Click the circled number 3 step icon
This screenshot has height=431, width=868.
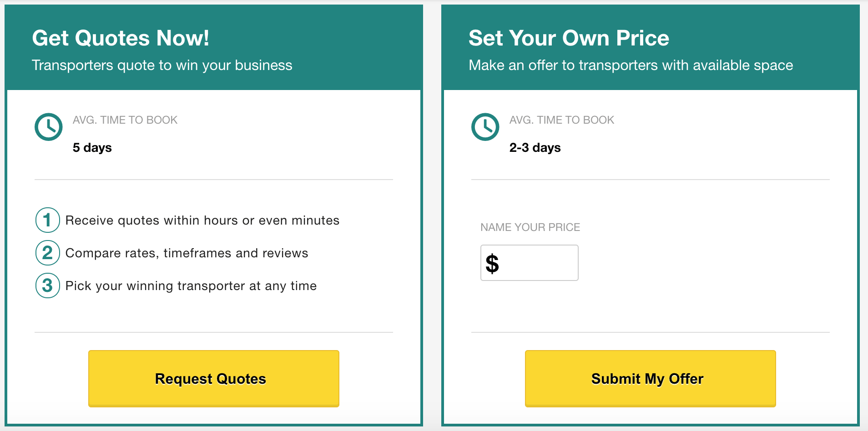48,286
